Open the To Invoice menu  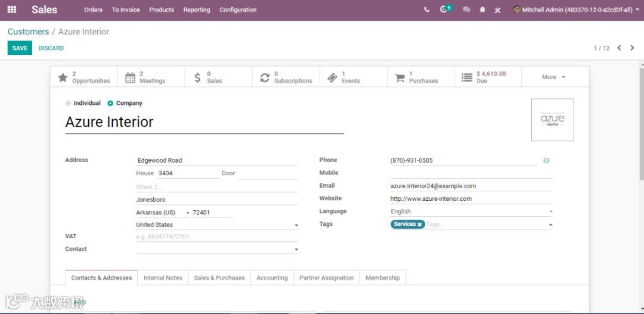coord(126,10)
